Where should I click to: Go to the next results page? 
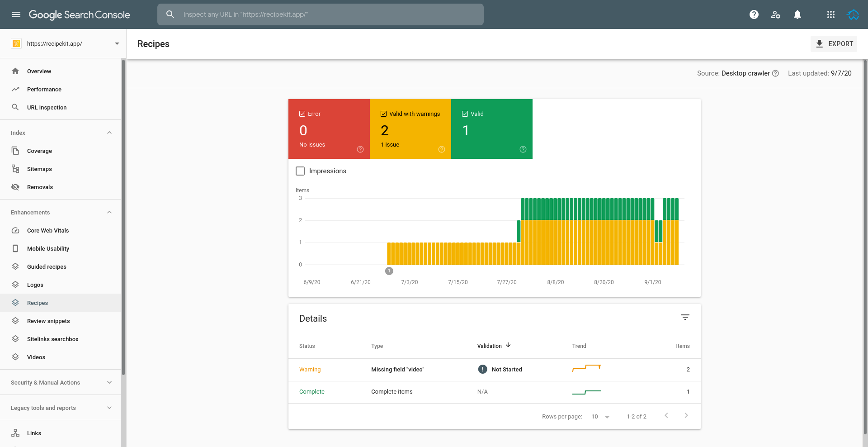tap(686, 415)
